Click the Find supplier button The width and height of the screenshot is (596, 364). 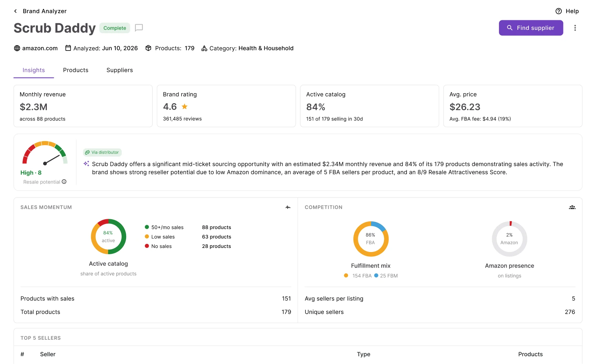click(x=531, y=28)
